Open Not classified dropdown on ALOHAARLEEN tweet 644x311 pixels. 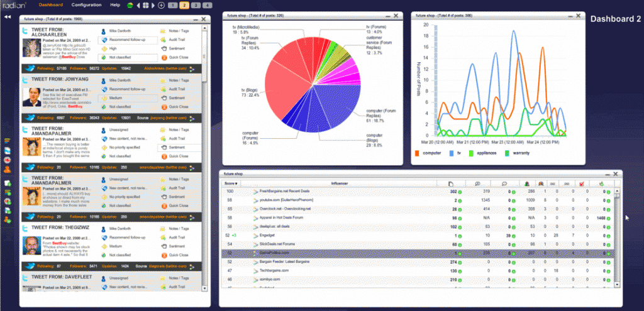coord(128,57)
